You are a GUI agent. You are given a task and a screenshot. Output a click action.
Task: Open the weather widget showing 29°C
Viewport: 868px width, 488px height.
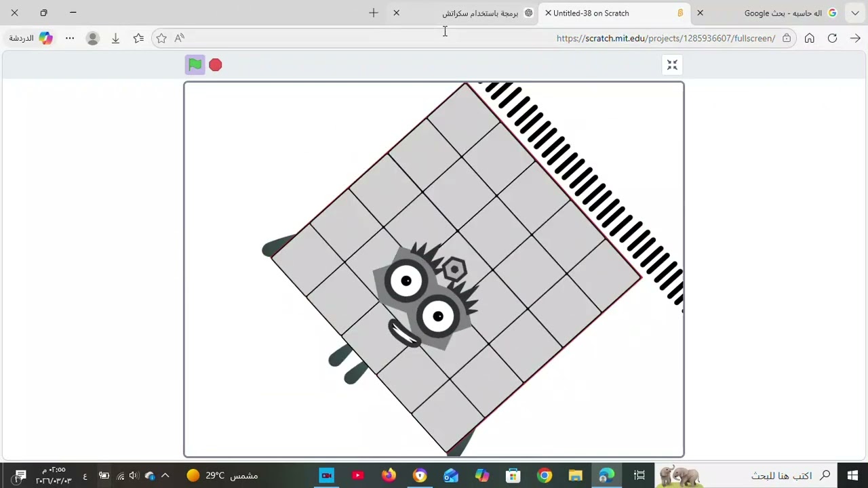[x=222, y=475]
